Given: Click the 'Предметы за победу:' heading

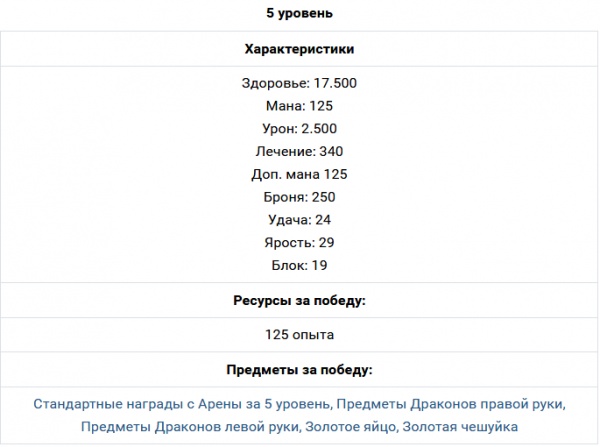Looking at the screenshot, I should click(x=300, y=369).
